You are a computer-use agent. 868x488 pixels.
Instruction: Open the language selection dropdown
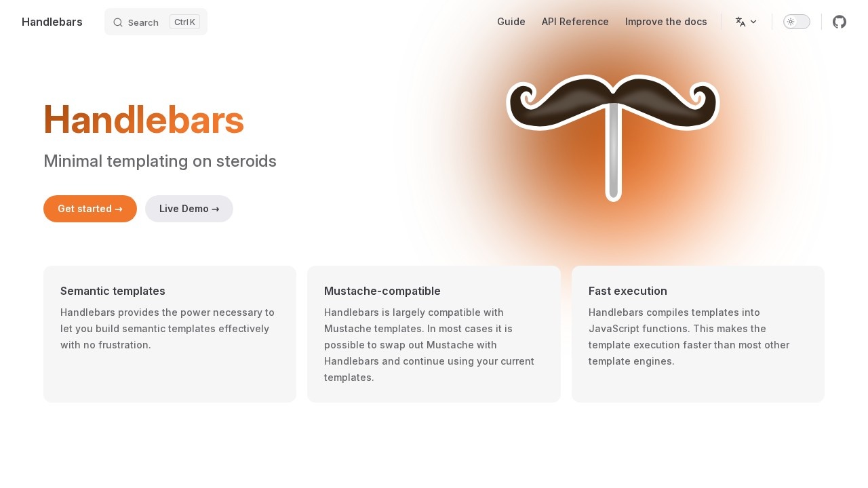[746, 22]
